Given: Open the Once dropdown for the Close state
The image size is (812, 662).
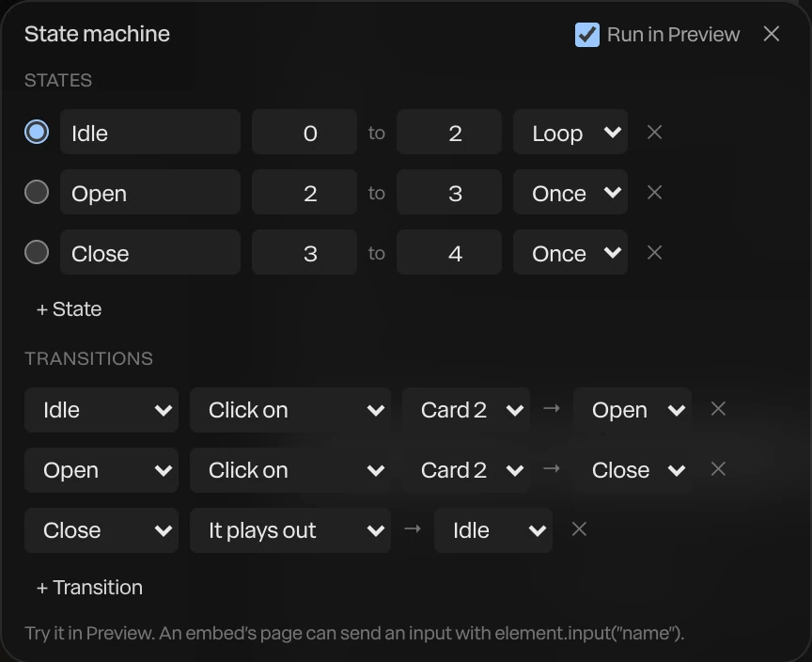Looking at the screenshot, I should [570, 252].
